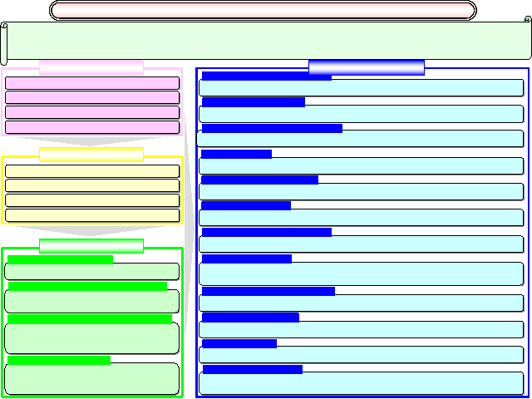This screenshot has height=399, width=532.
Task: Click the first cyan content box
Action: click(x=362, y=88)
